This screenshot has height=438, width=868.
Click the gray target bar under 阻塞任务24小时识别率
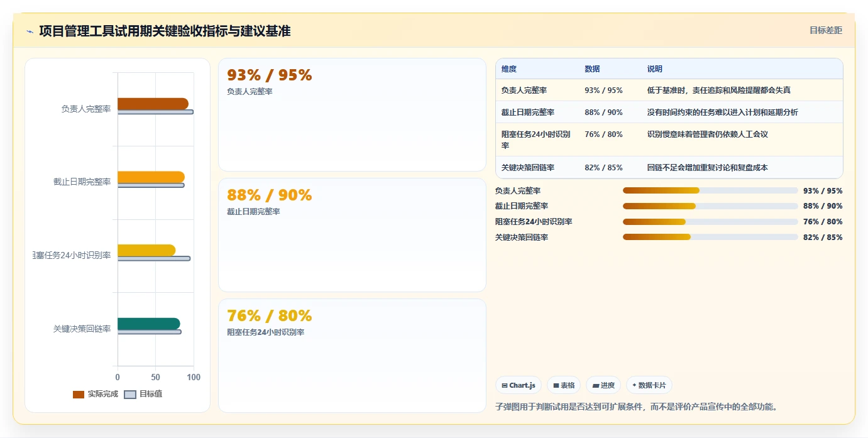tap(153, 258)
